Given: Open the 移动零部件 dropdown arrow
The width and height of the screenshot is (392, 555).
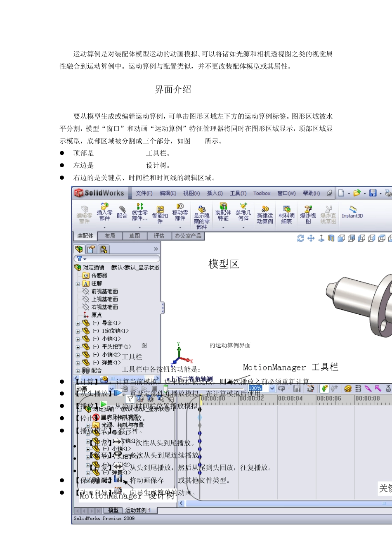Looking at the screenshot, I should pyautogui.click(x=180, y=227).
